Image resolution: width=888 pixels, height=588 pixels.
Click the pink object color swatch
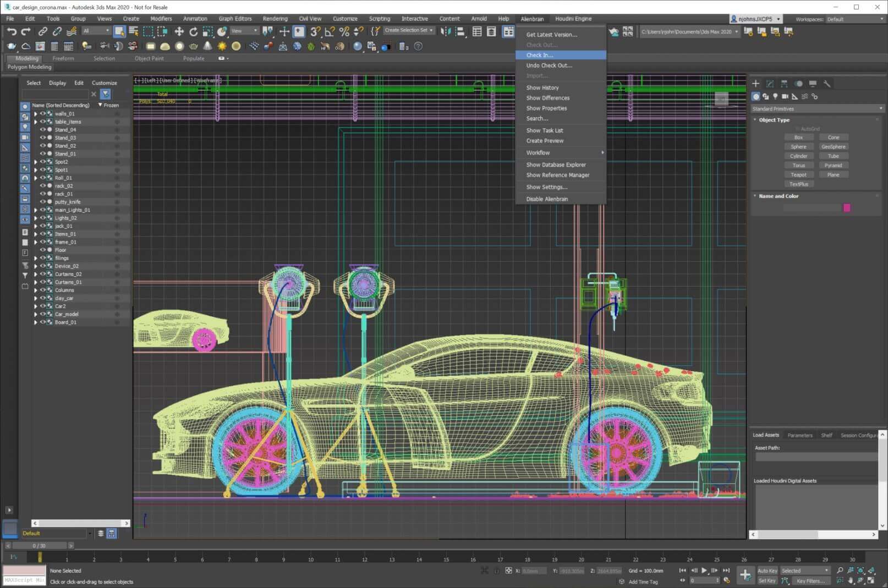click(x=847, y=208)
